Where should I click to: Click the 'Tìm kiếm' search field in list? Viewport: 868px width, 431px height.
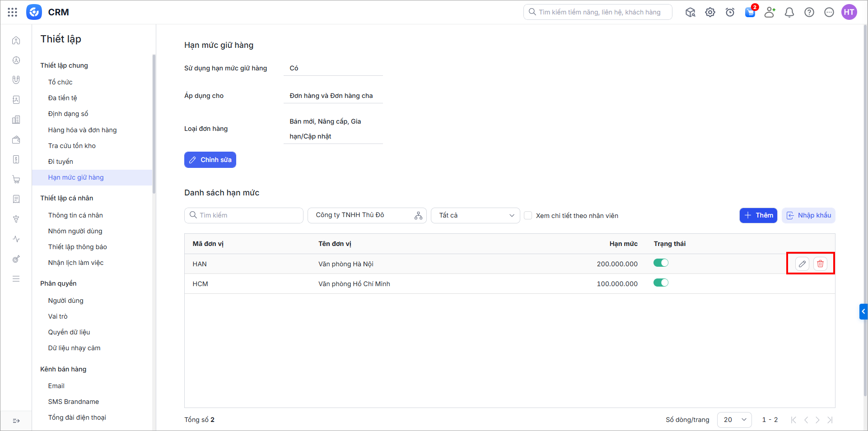tap(244, 215)
